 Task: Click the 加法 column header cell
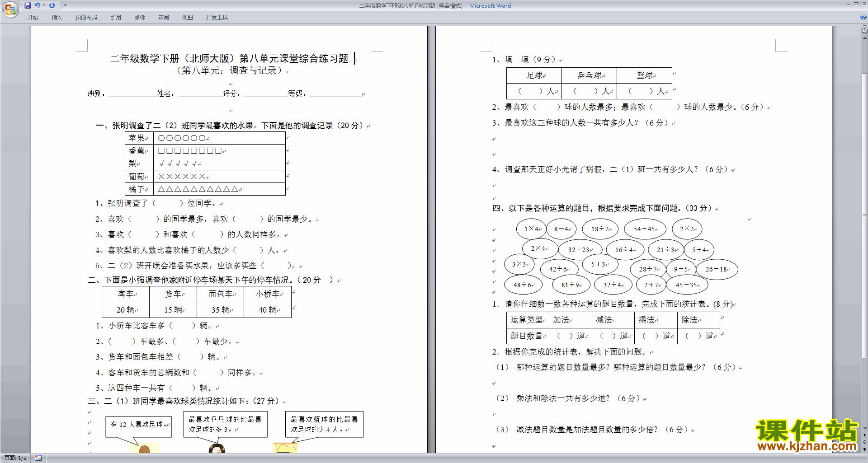(x=571, y=320)
